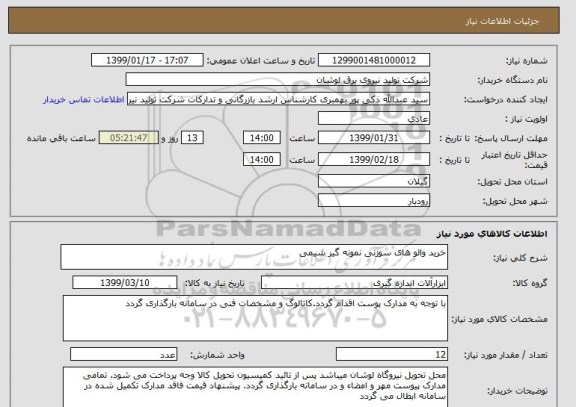Click the response deadline date 1399/01/31
The width and height of the screenshot is (576, 407).
374,138
